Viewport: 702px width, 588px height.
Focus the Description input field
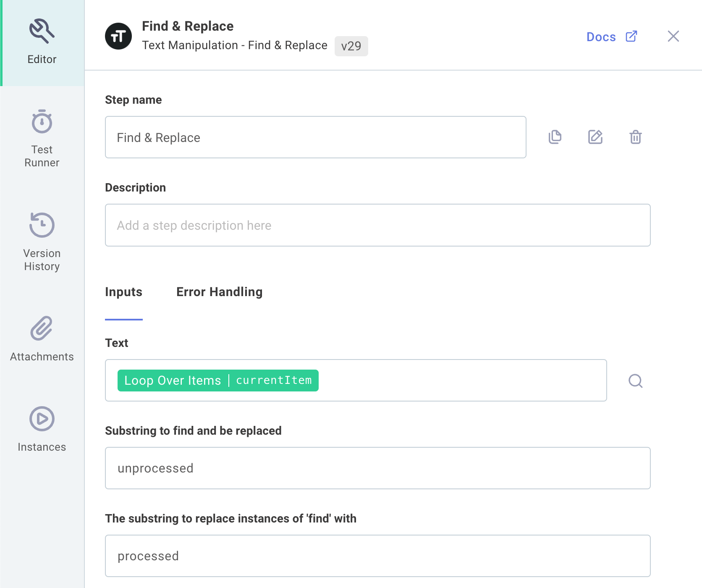click(x=377, y=226)
